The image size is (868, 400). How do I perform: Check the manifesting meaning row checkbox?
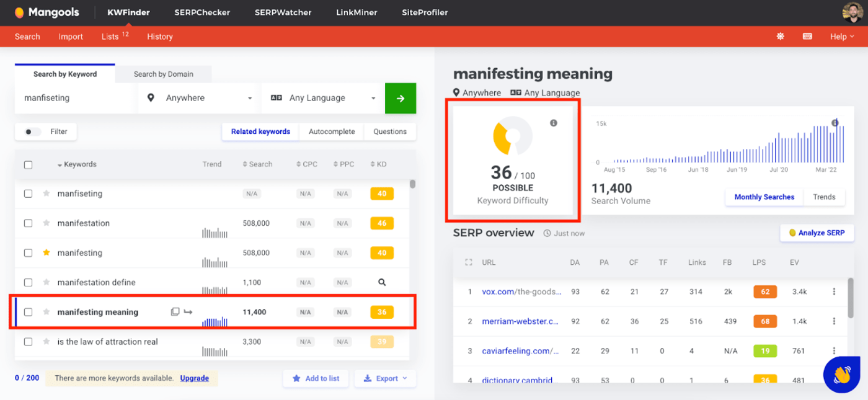[28, 312]
